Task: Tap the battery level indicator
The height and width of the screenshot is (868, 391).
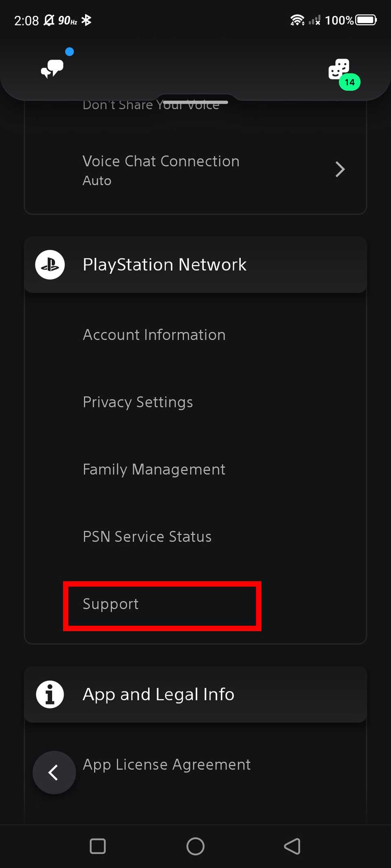Action: tap(365, 19)
